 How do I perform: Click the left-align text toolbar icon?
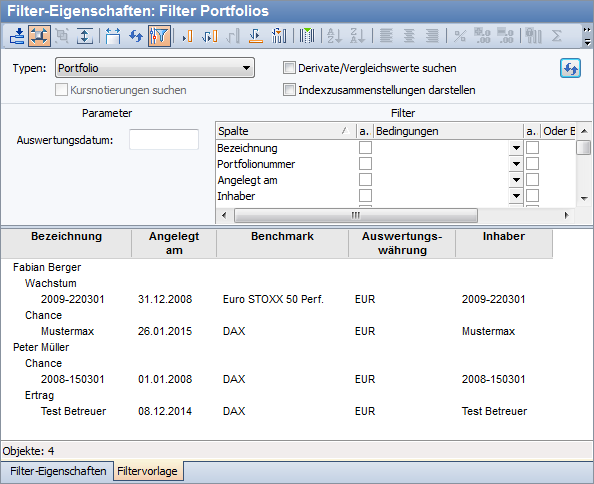(386, 36)
